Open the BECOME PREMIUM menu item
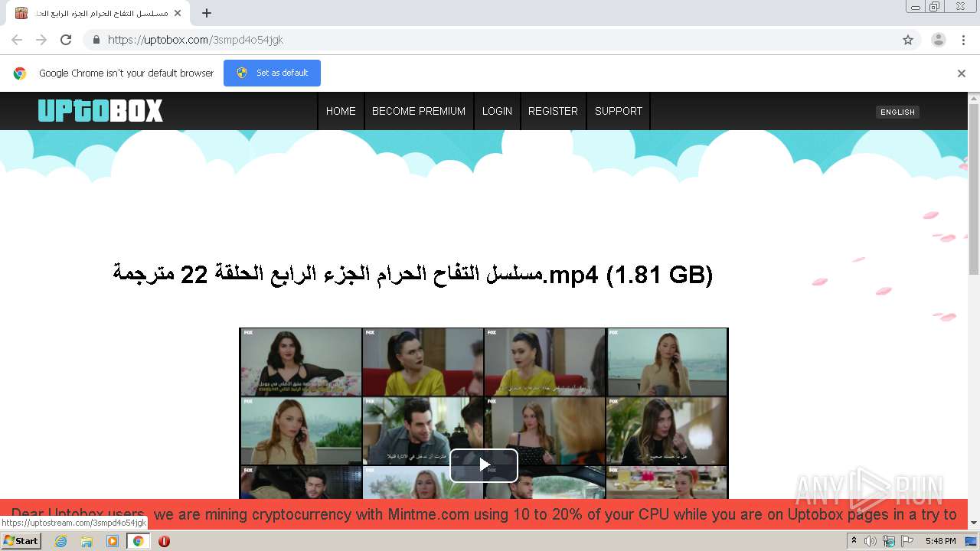 coord(419,111)
